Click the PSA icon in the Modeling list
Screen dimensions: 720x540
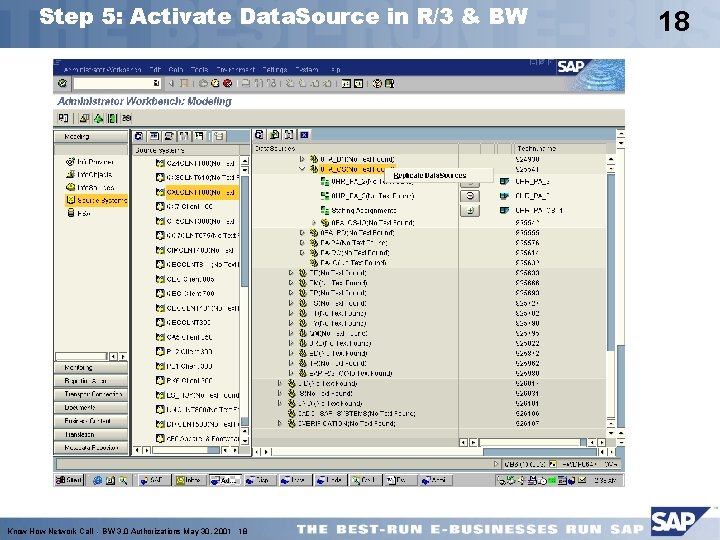coord(71,213)
